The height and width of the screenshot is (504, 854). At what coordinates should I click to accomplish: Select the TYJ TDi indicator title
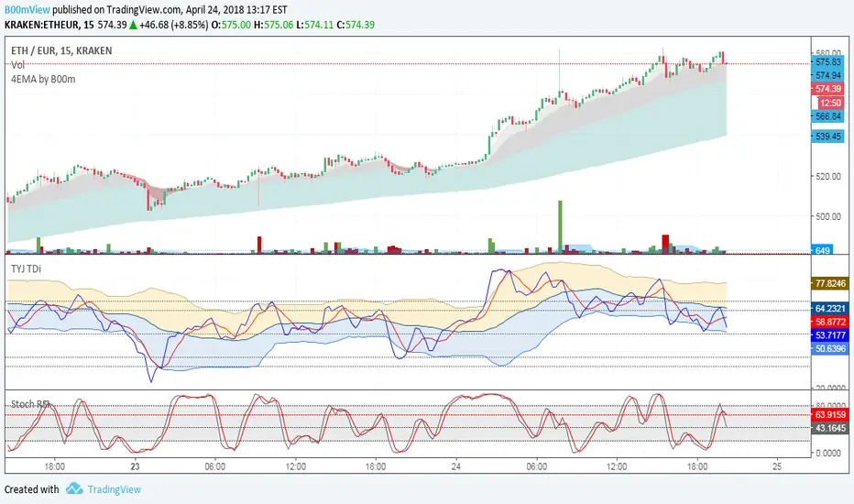[x=27, y=268]
